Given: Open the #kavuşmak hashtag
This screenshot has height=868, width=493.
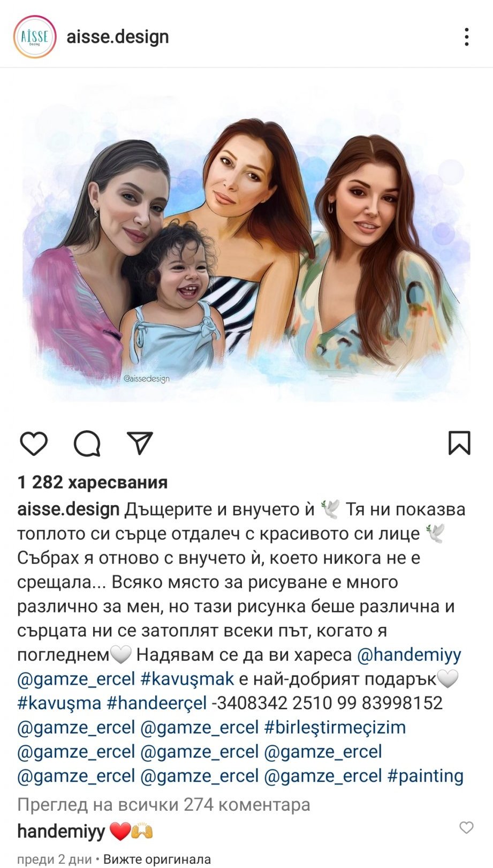Looking at the screenshot, I should point(187,679).
